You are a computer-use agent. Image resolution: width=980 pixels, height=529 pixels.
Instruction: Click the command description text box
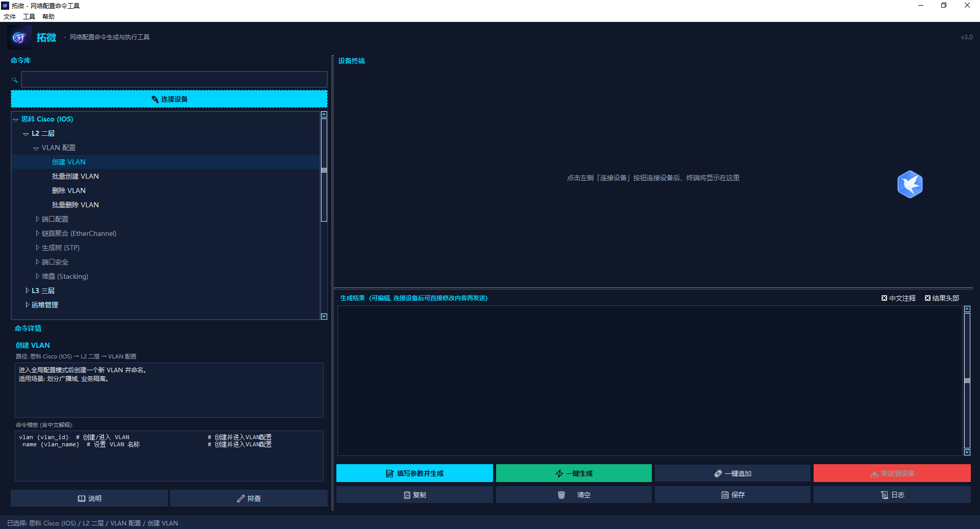tap(169, 390)
